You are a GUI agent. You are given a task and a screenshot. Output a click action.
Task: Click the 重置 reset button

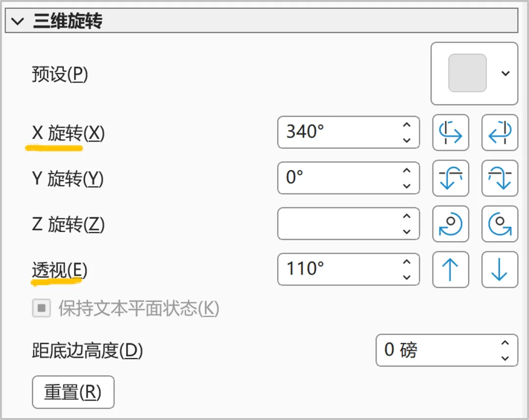[x=73, y=392]
